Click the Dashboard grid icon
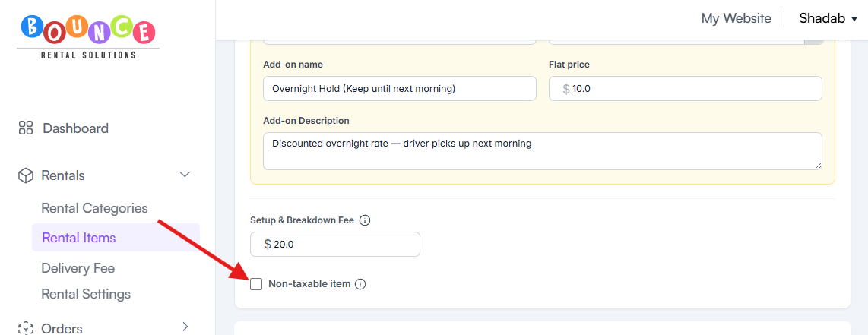This screenshot has width=868, height=335. pyautogui.click(x=26, y=128)
